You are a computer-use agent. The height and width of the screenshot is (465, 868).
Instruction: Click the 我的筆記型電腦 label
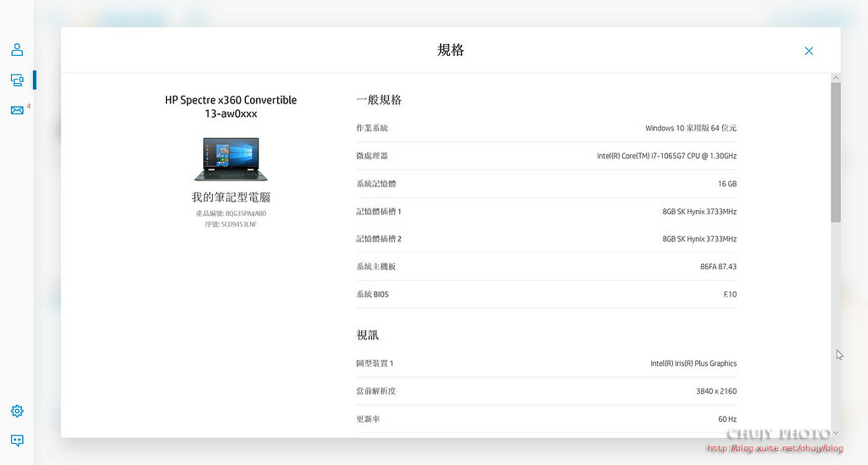tap(231, 197)
